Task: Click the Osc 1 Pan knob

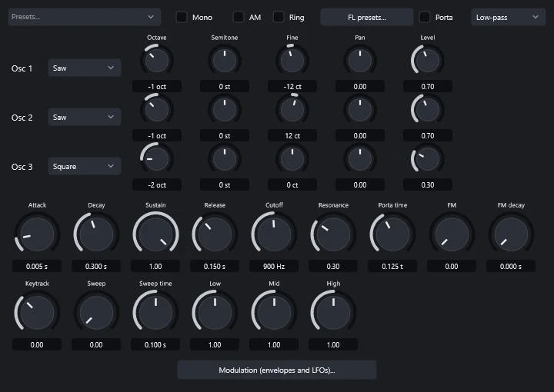Action: 359,60
